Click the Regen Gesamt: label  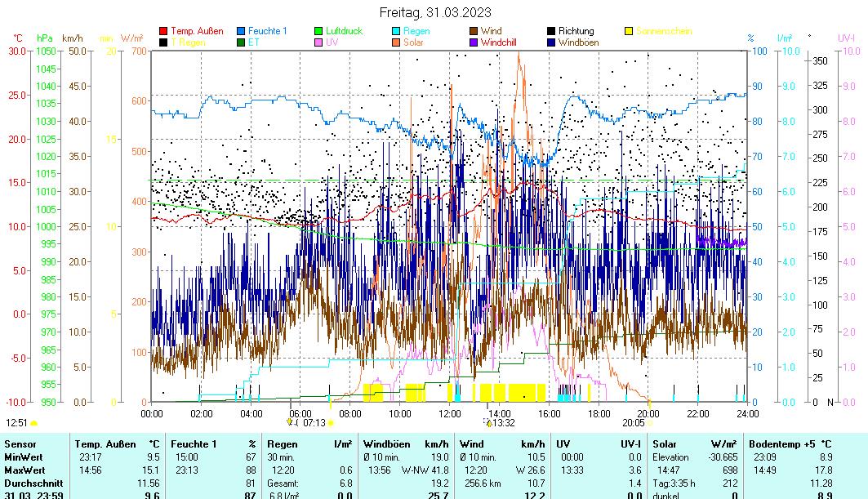[283, 483]
